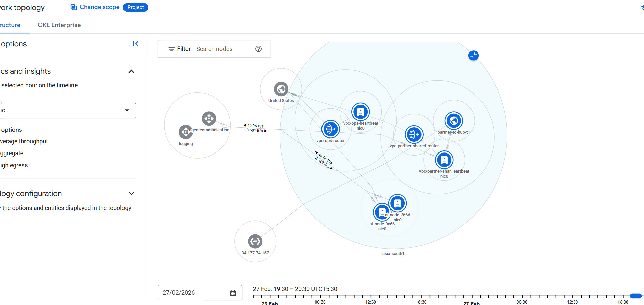This screenshot has height=305, width=644.
Task: Select the vpc-ops-heartbeat instance node
Action: pyautogui.click(x=361, y=112)
